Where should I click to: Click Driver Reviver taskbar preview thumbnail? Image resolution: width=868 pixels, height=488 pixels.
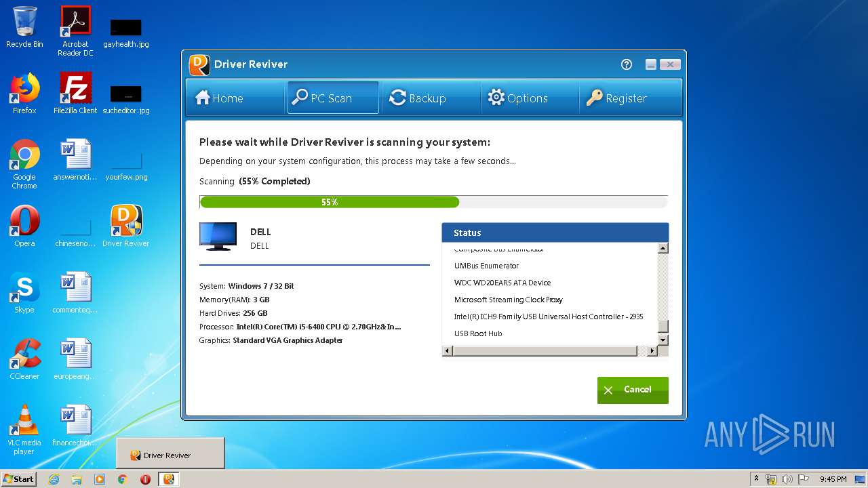coord(170,453)
